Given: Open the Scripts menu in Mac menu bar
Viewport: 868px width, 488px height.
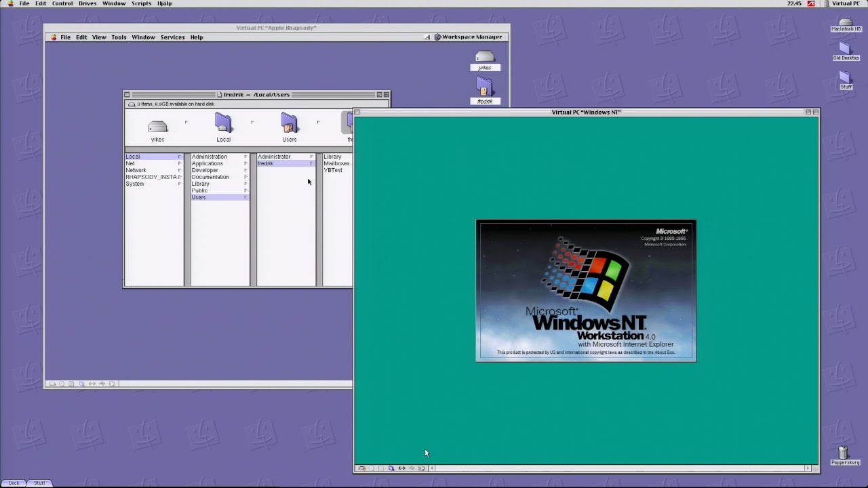Looking at the screenshot, I should pos(141,3).
